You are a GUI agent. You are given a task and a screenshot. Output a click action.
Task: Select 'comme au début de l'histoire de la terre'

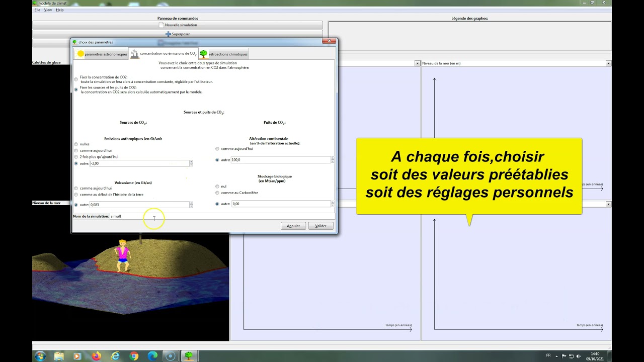(x=76, y=195)
